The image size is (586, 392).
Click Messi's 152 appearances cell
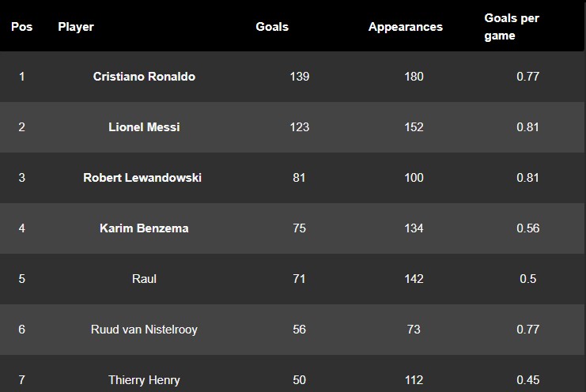[x=414, y=127]
